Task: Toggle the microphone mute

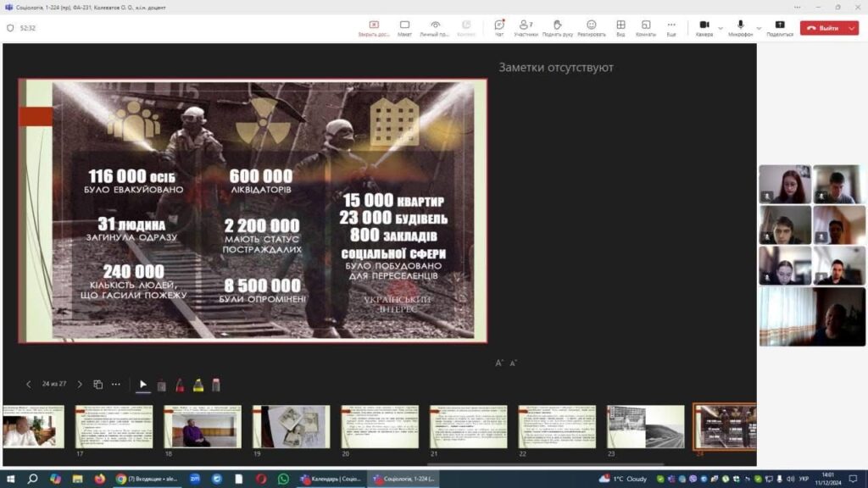Action: pyautogui.click(x=740, y=28)
